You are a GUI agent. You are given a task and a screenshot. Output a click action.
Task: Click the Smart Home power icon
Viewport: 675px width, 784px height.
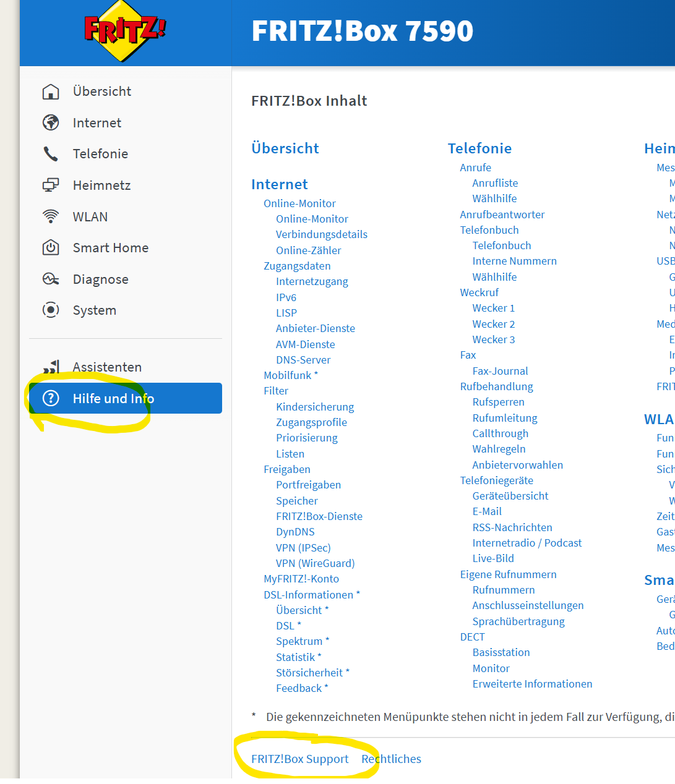[x=51, y=248]
